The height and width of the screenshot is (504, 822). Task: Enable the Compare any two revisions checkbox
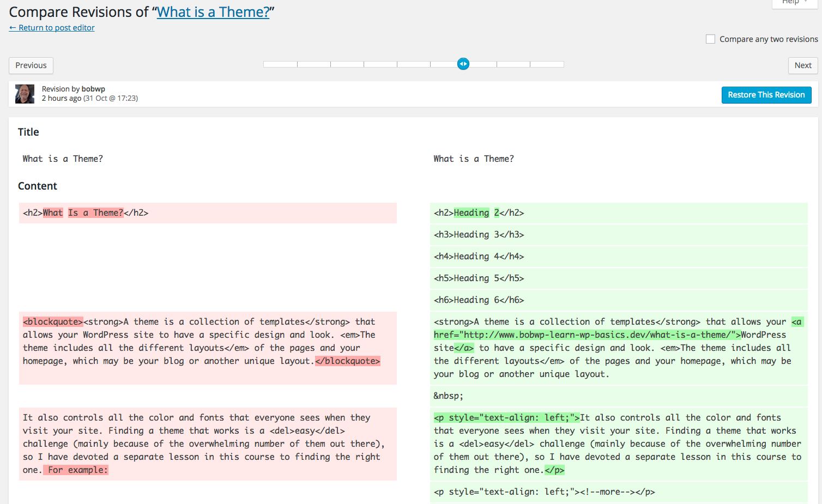coord(710,39)
